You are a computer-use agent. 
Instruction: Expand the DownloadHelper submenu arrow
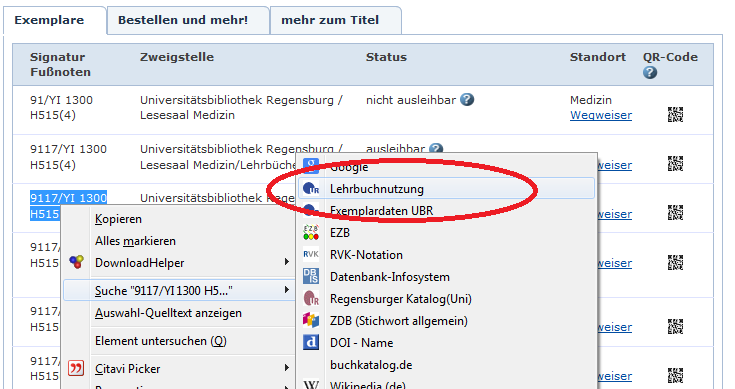point(286,262)
